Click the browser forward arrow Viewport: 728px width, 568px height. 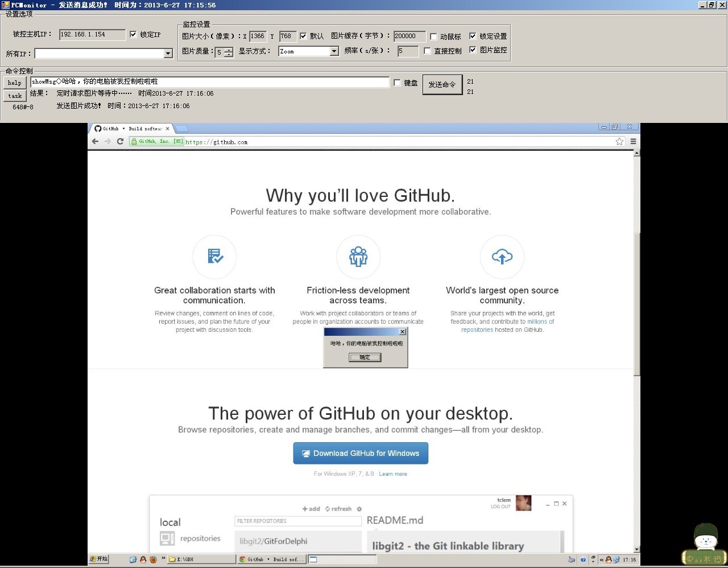coord(107,142)
